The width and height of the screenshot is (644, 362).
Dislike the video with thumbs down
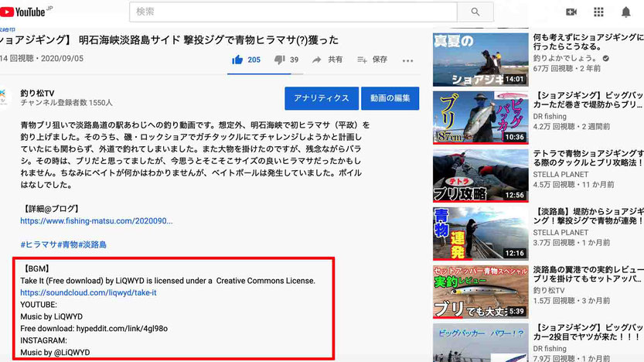coord(279,60)
